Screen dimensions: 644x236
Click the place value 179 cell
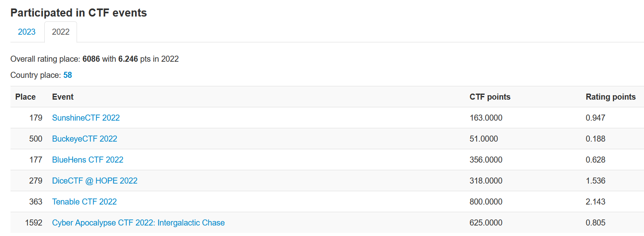tap(36, 118)
